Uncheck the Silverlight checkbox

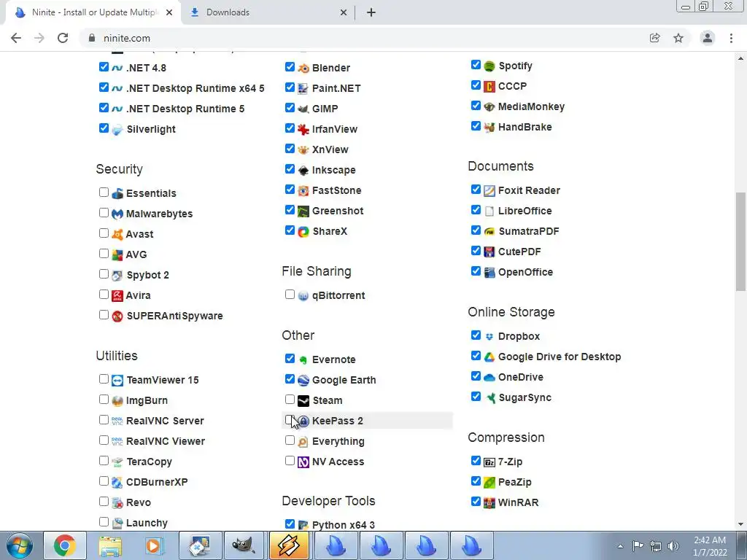click(x=104, y=128)
